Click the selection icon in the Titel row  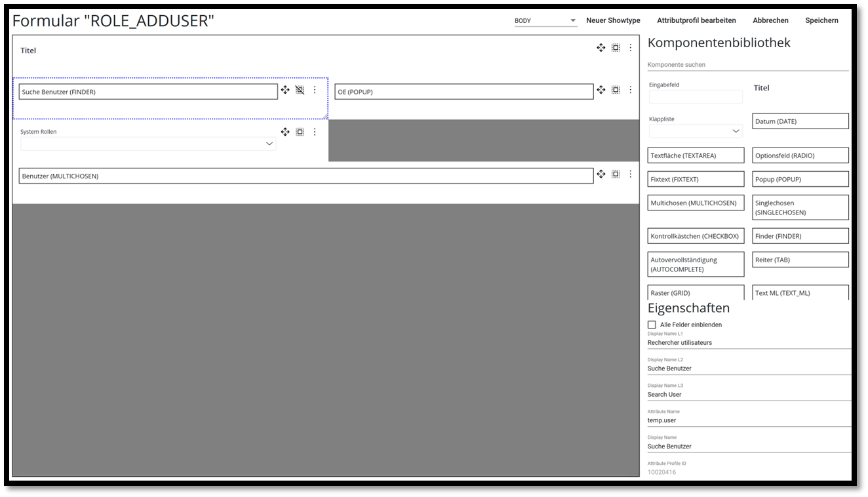(616, 48)
